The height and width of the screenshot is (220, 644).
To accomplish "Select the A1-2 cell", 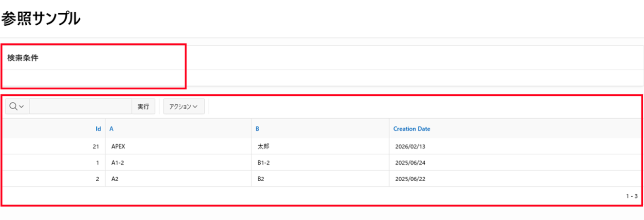I will coord(118,163).
